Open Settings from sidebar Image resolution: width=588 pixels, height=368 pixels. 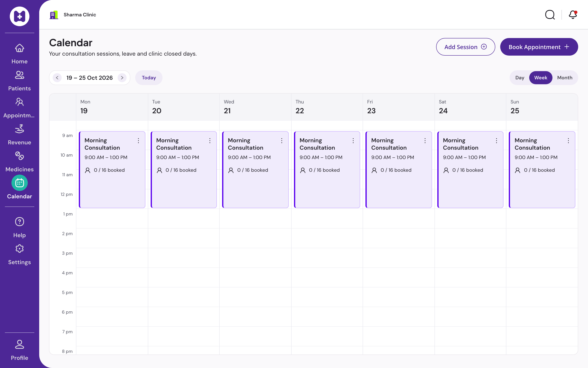pos(19,255)
